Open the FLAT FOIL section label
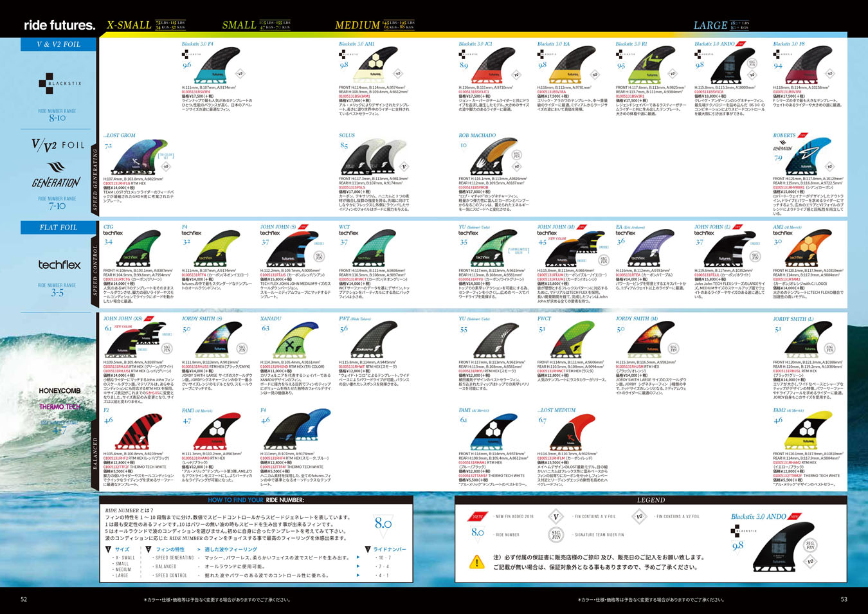Image resolution: width=868 pixels, height=614 pixels. pyautogui.click(x=59, y=228)
